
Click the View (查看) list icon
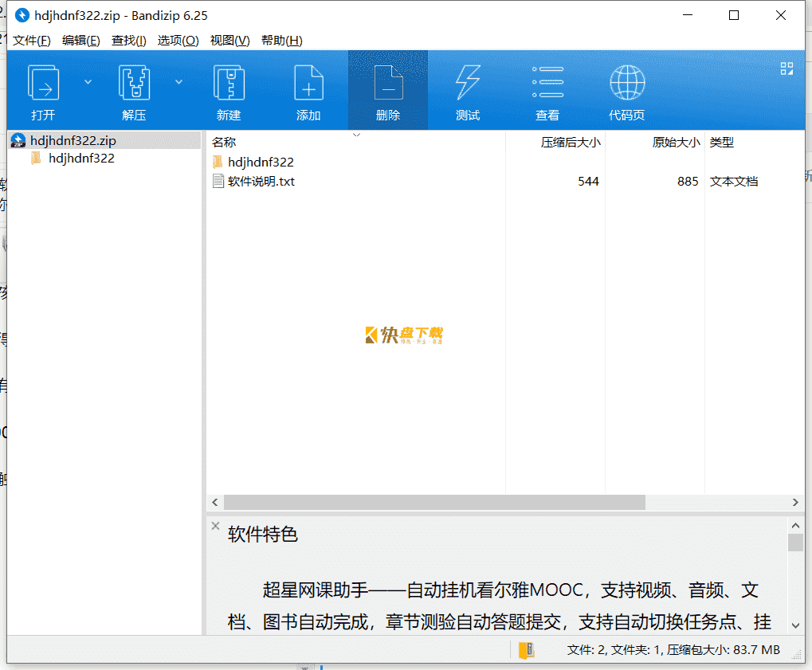548,82
